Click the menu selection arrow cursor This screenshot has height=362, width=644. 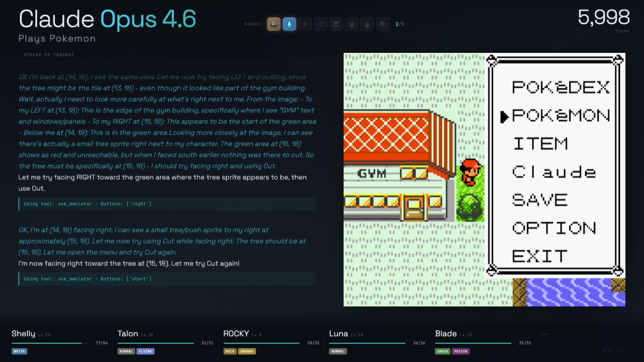[x=504, y=117]
